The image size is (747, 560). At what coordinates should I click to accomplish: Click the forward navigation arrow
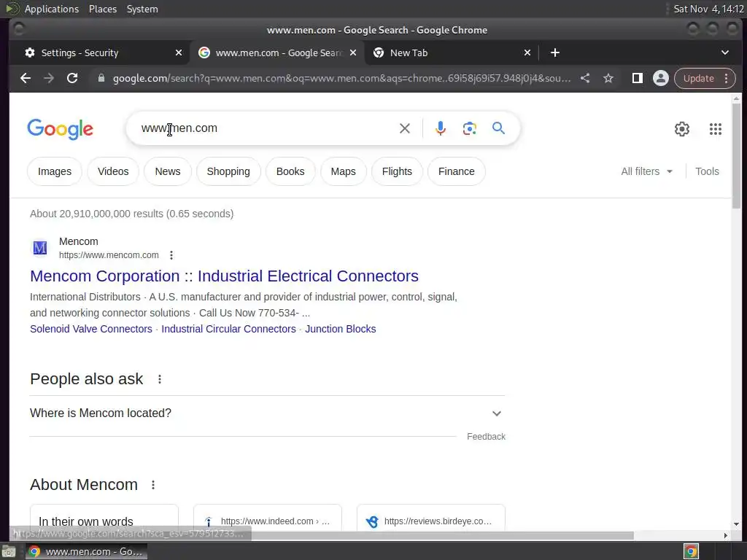tap(49, 78)
